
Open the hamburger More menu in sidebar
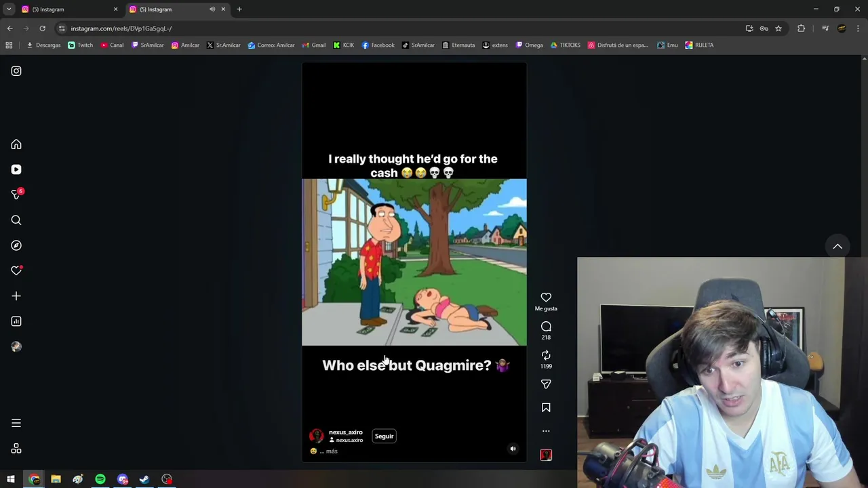(16, 423)
